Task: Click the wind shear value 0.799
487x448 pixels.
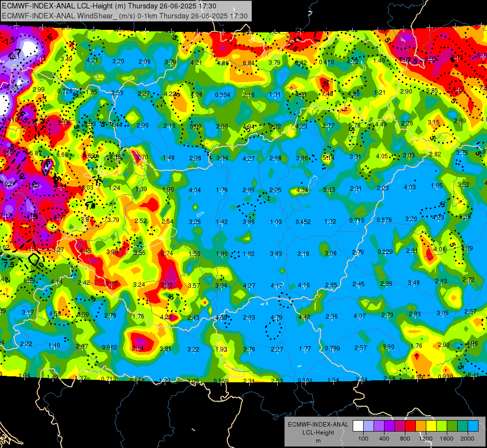Action: (332, 348)
